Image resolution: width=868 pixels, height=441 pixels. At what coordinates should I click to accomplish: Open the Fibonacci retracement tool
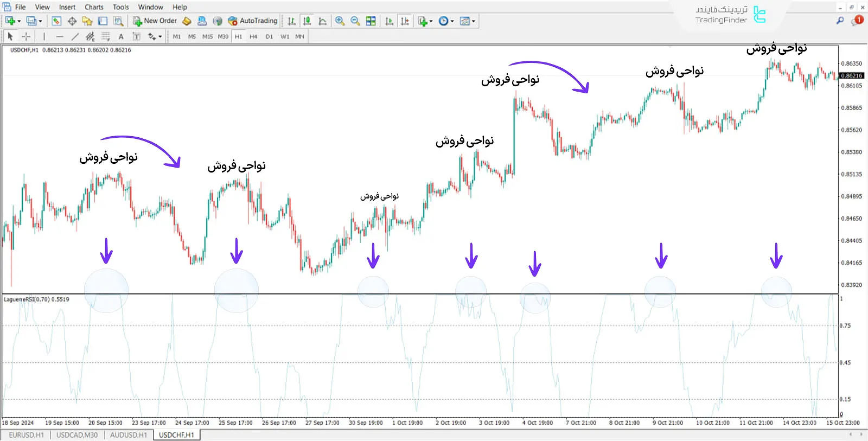[x=105, y=37]
